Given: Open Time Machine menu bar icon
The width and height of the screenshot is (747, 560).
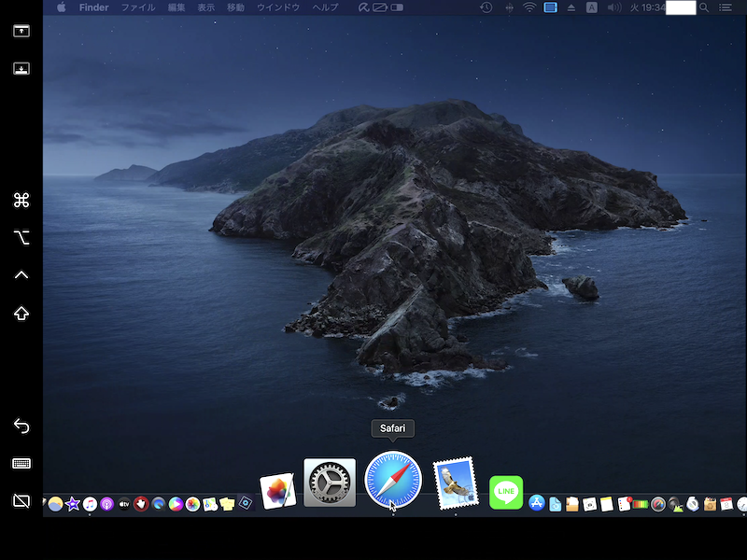Looking at the screenshot, I should click(486, 7).
